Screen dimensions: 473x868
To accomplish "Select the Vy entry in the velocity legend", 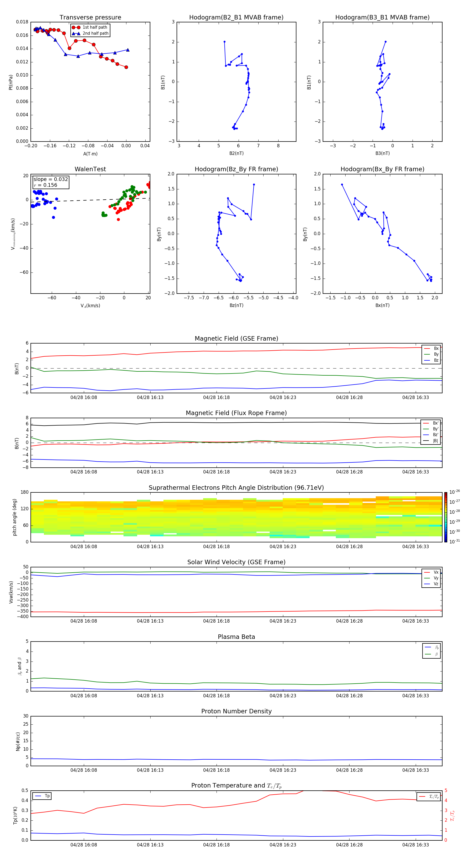I will point(431,578).
